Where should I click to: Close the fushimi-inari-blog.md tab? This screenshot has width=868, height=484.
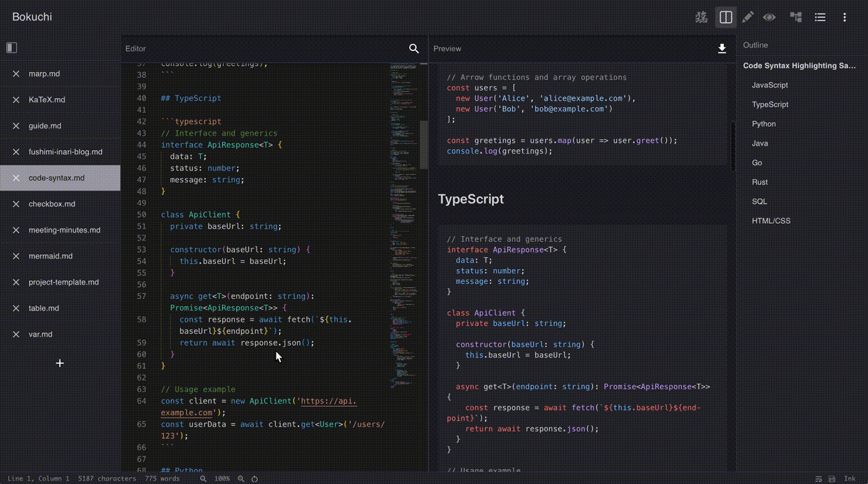tap(16, 152)
